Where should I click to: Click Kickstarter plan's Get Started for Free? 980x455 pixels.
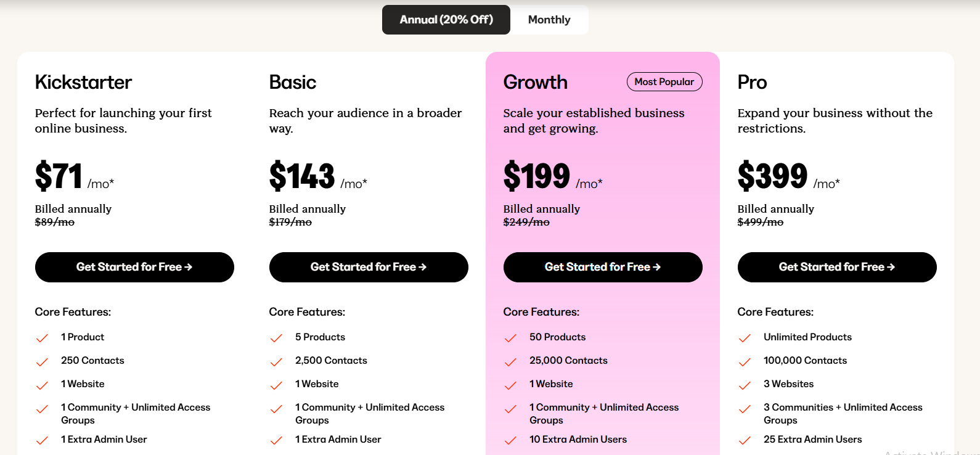(134, 267)
